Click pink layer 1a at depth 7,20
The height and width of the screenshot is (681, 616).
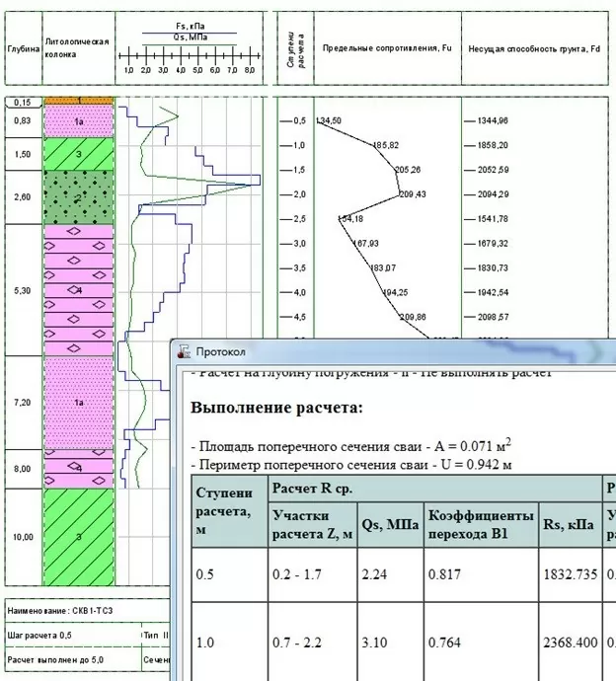pos(79,403)
